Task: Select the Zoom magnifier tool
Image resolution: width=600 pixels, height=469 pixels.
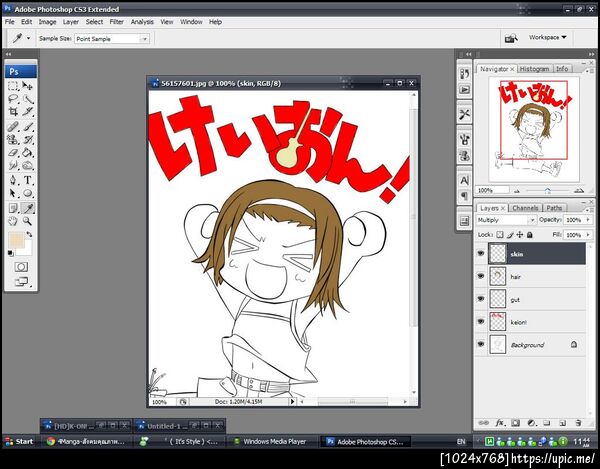Action: [28, 221]
